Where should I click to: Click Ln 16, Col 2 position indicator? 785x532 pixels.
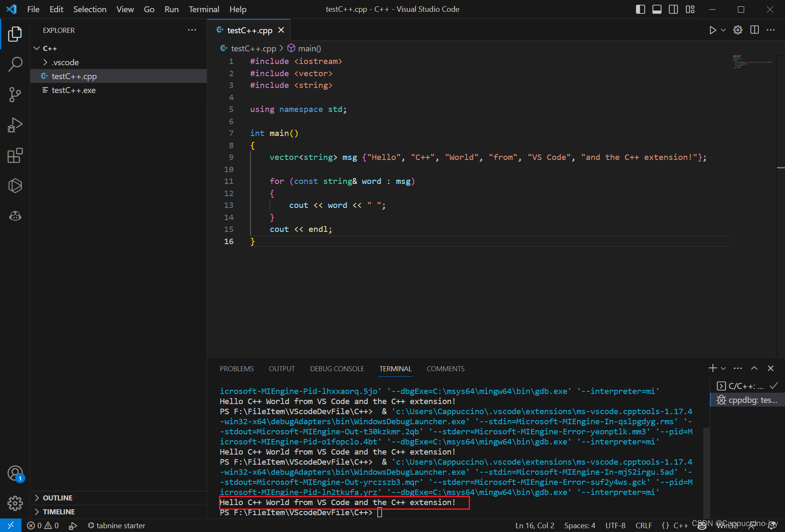click(x=535, y=525)
